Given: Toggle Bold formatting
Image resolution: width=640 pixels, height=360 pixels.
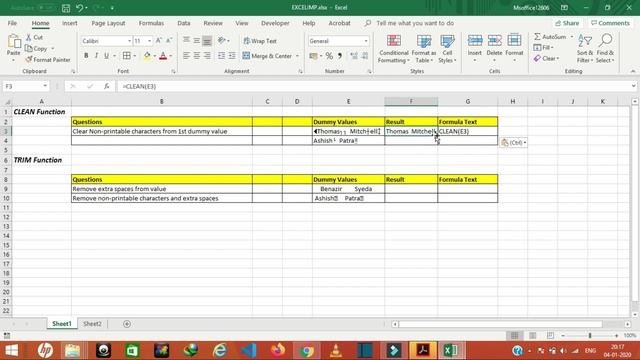Looking at the screenshot, I should pyautogui.click(x=86, y=56).
